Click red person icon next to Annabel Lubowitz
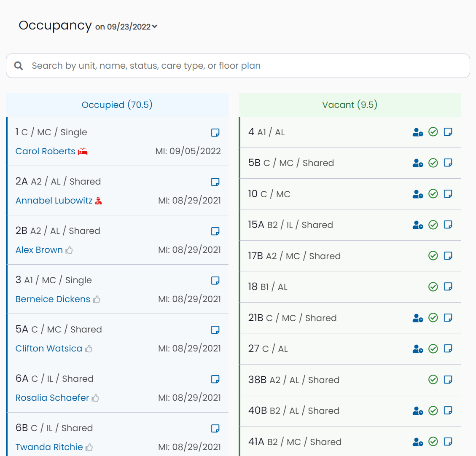The height and width of the screenshot is (456, 476). tap(98, 201)
